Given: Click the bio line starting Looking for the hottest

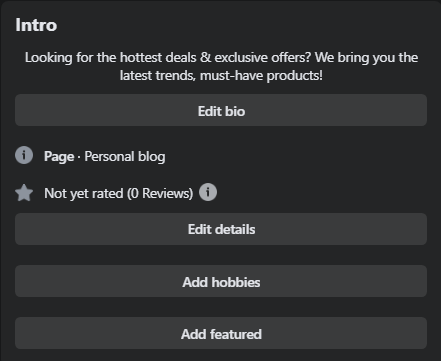Looking at the screenshot, I should (x=221, y=58).
